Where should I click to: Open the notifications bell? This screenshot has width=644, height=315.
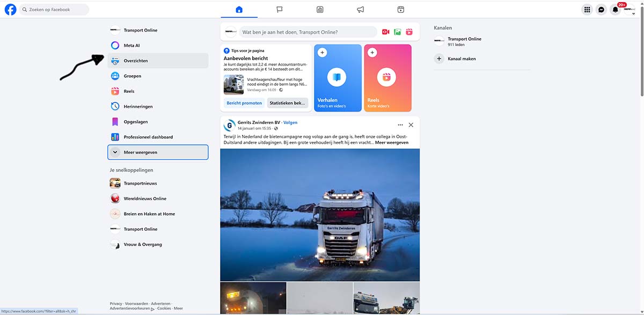tap(615, 10)
